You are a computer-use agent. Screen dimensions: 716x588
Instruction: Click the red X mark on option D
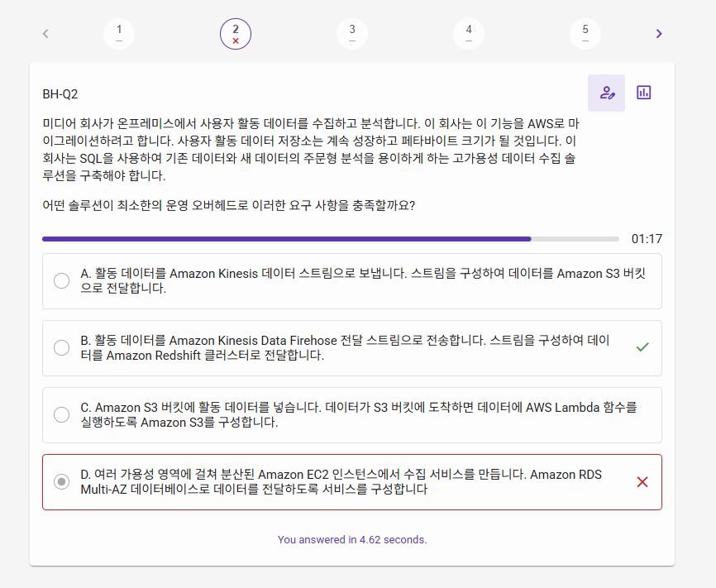(642, 481)
